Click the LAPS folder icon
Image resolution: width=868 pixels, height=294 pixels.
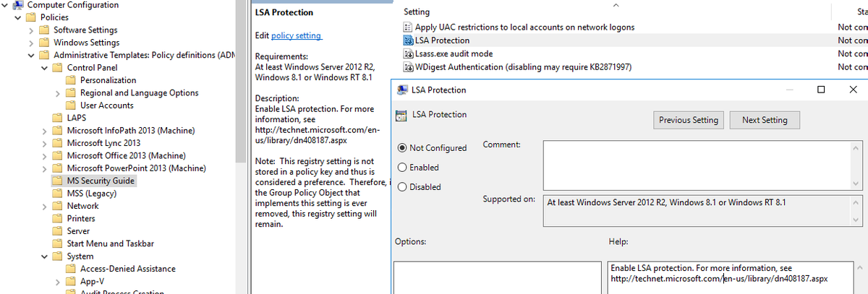coord(58,118)
